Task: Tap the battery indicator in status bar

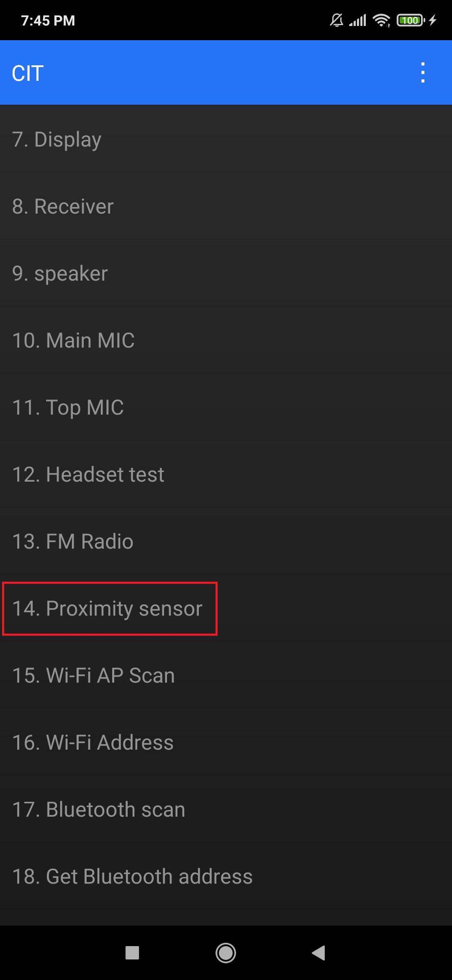Action: click(410, 20)
